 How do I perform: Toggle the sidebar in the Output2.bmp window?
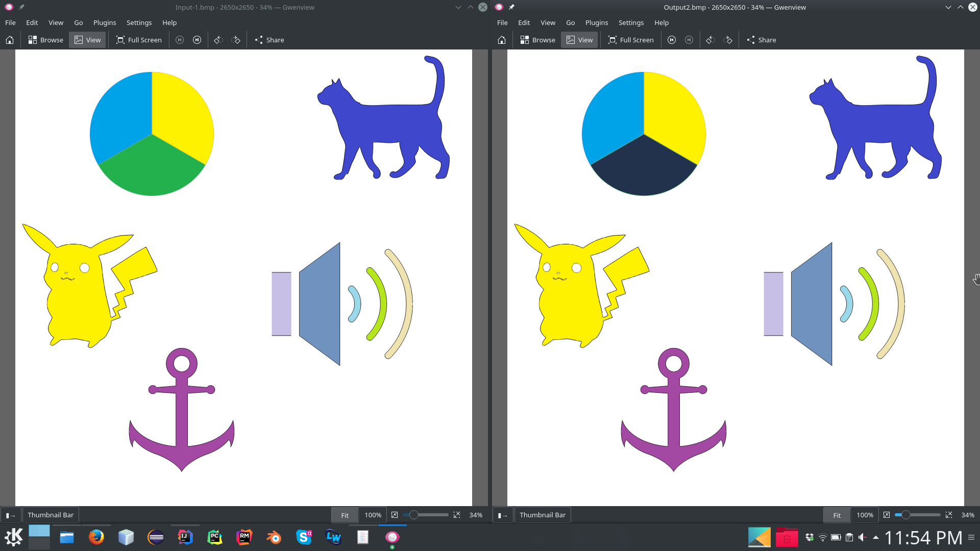click(502, 515)
